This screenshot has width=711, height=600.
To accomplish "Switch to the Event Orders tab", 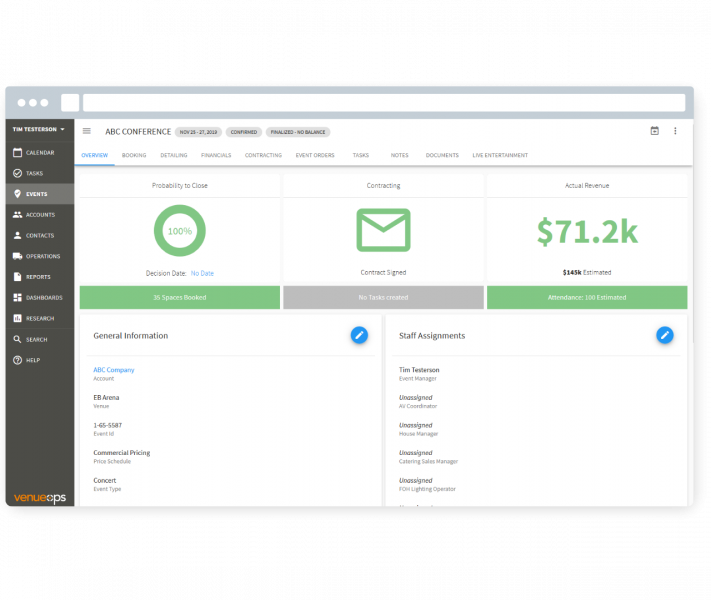I will pyautogui.click(x=316, y=155).
